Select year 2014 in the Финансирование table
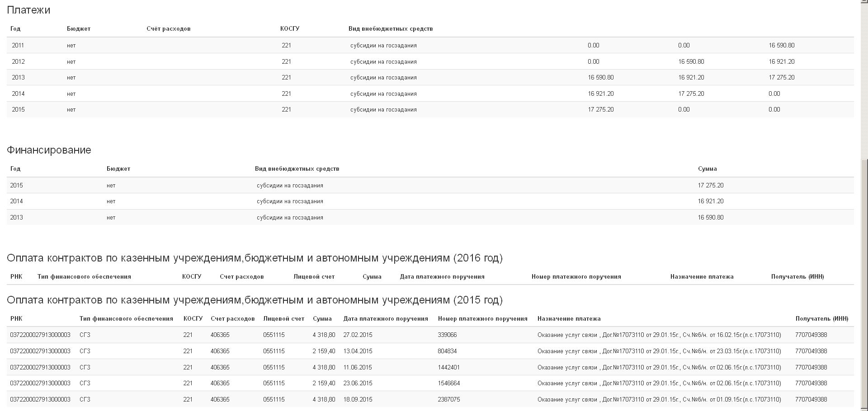Viewport: 868px width, 411px height. [x=16, y=201]
